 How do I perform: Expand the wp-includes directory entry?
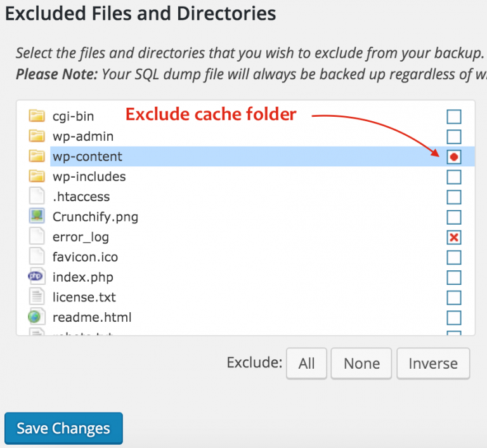pos(89,176)
